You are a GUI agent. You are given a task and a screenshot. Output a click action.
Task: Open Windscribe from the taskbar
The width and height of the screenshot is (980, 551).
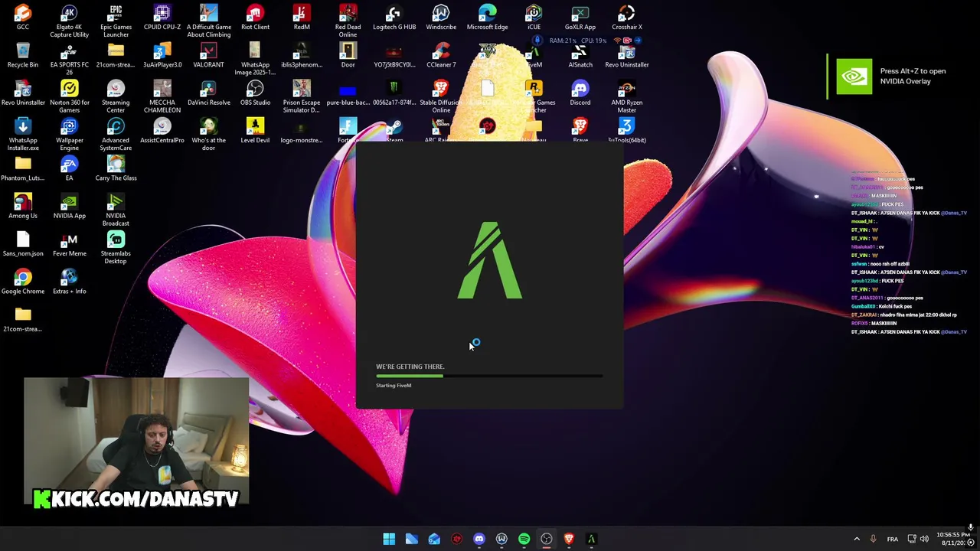click(501, 540)
